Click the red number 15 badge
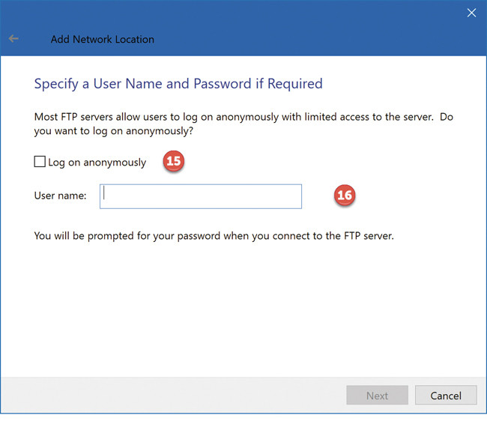This screenshot has height=448, width=487. pyautogui.click(x=174, y=161)
